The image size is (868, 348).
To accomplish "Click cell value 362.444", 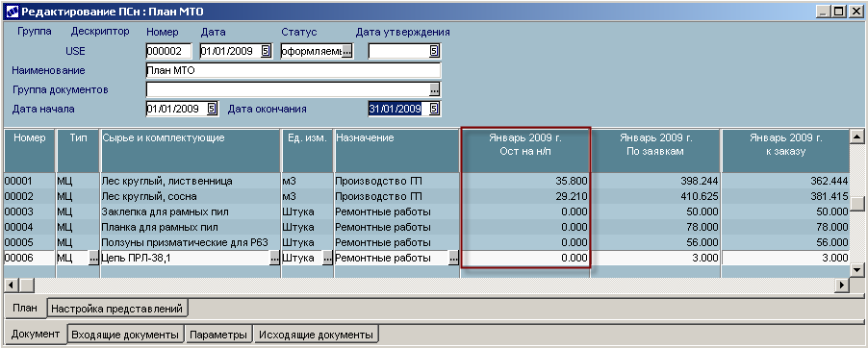I will click(829, 181).
